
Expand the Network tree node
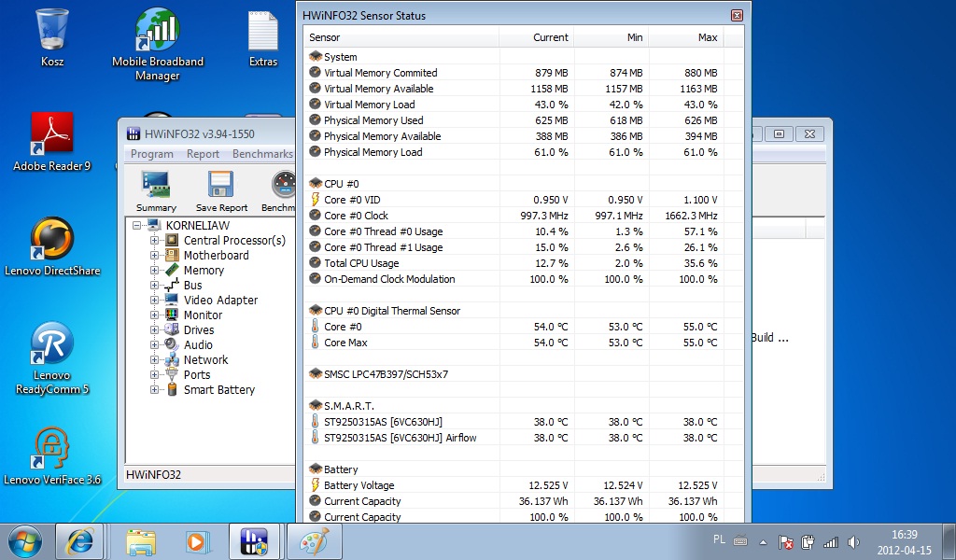click(154, 359)
